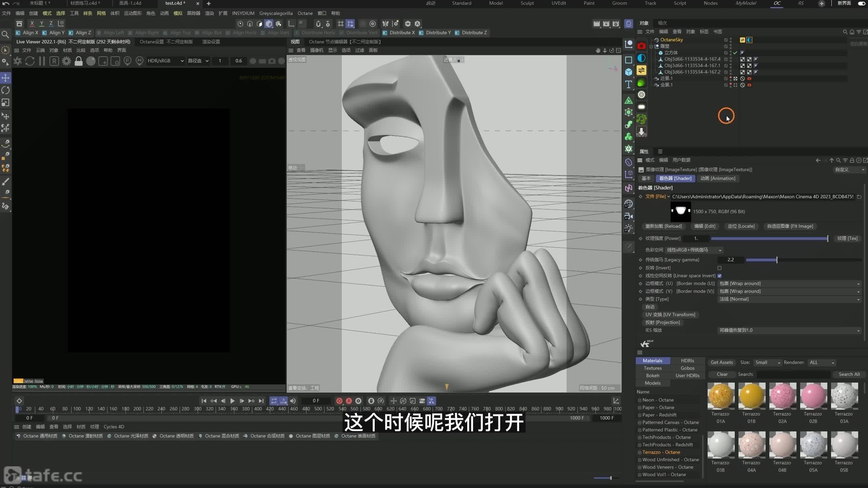Go to end of animation
868x488 pixels.
coord(261,401)
